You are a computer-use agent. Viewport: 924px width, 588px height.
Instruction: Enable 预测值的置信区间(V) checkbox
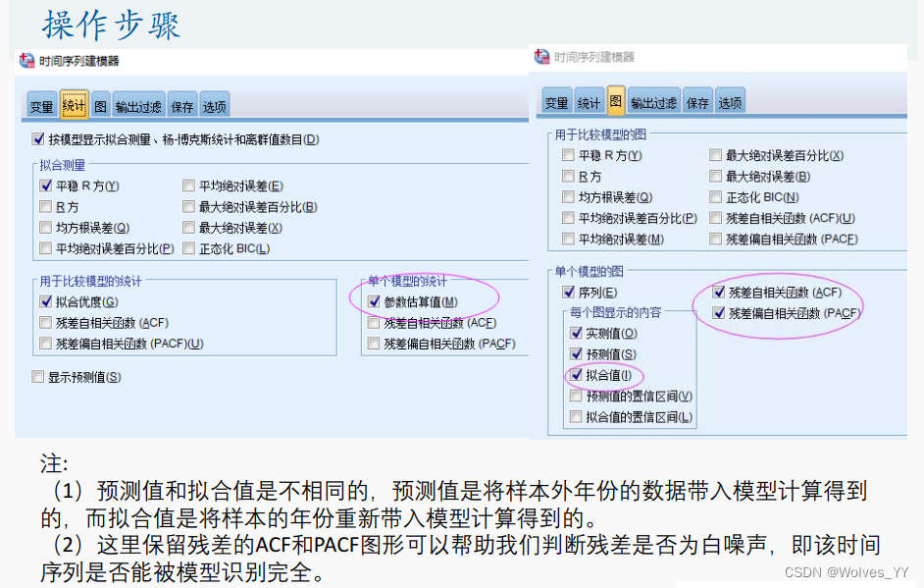pos(577,397)
